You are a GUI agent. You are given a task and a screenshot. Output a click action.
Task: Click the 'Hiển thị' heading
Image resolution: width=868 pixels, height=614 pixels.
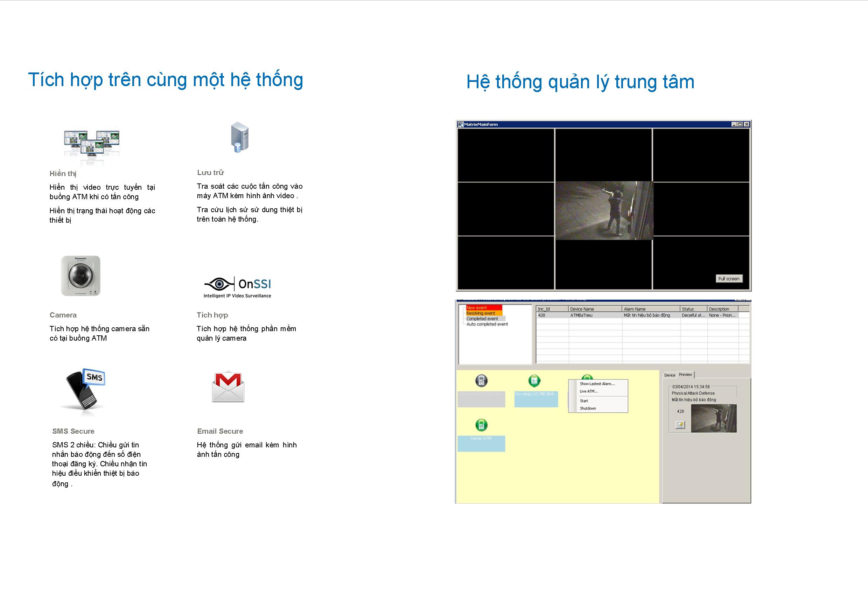(63, 174)
